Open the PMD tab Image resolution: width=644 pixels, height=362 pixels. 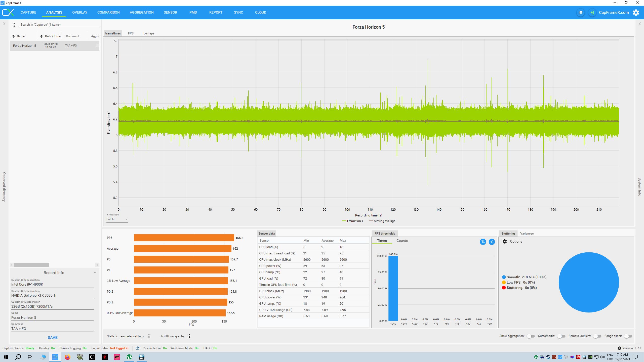[x=193, y=12]
